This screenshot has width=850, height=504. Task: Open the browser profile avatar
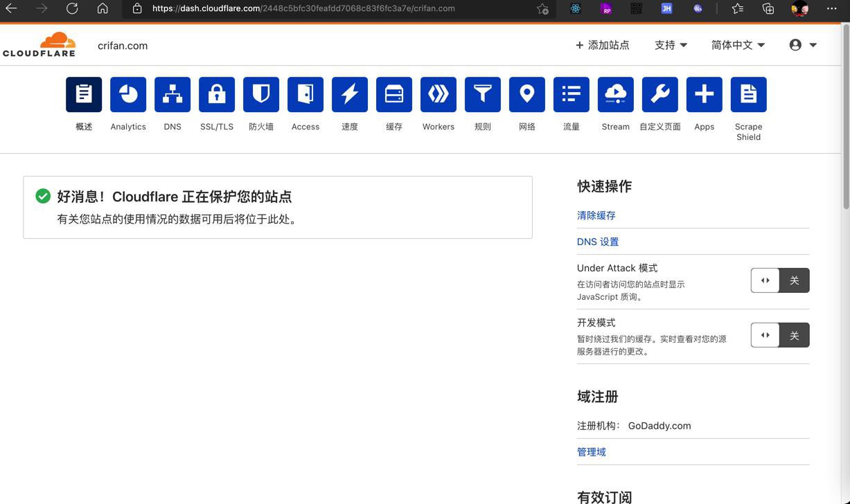point(800,8)
